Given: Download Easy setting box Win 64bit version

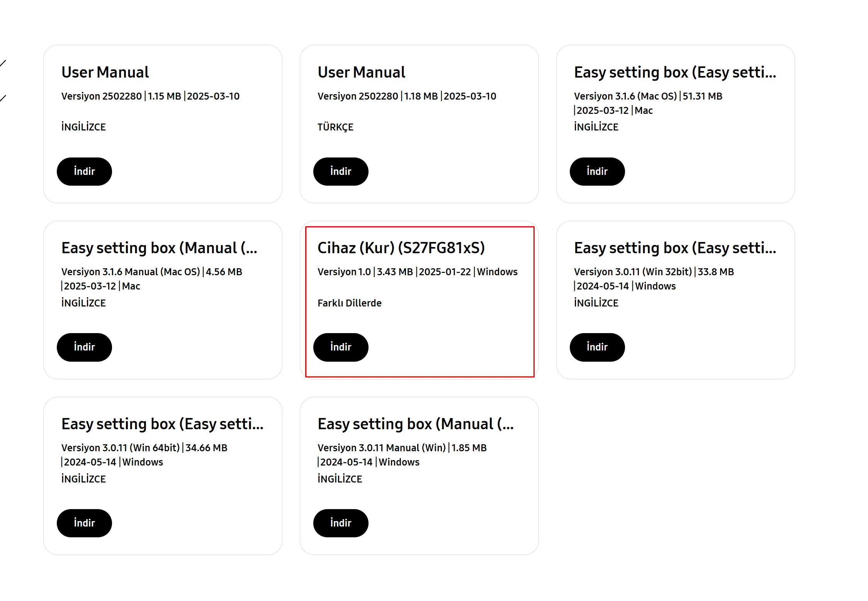Looking at the screenshot, I should click(84, 523).
